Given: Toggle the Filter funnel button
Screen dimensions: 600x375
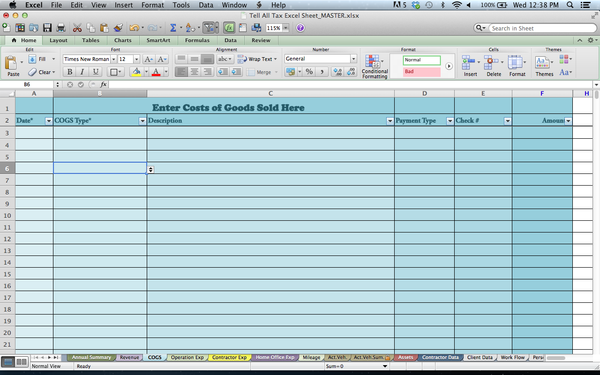Looking at the screenshot, I should pos(209,28).
